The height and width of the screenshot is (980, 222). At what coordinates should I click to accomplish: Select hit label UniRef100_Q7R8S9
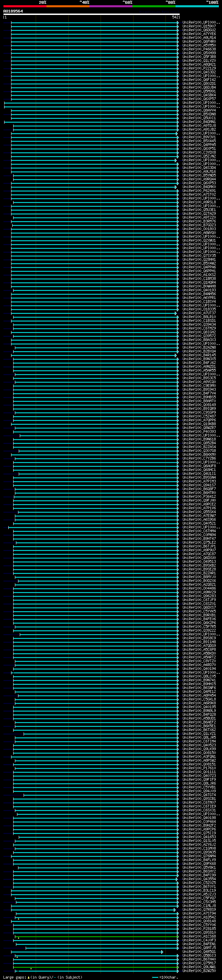coord(199,909)
